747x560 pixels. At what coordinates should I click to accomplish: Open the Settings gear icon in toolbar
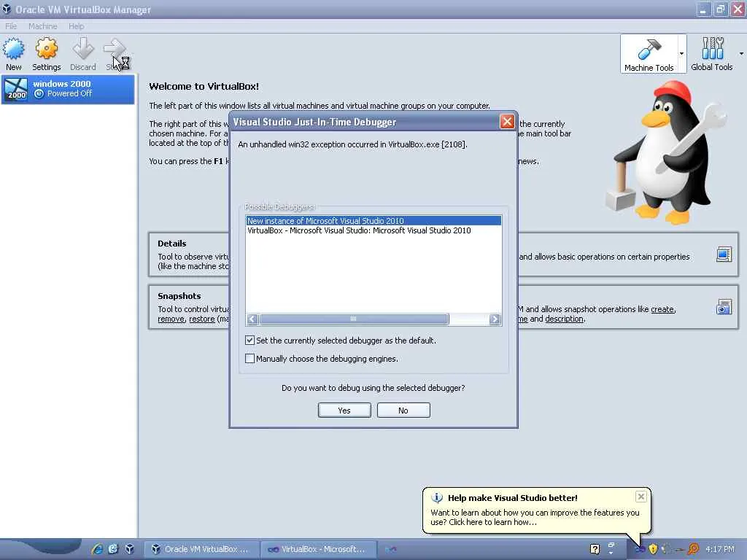point(46,49)
